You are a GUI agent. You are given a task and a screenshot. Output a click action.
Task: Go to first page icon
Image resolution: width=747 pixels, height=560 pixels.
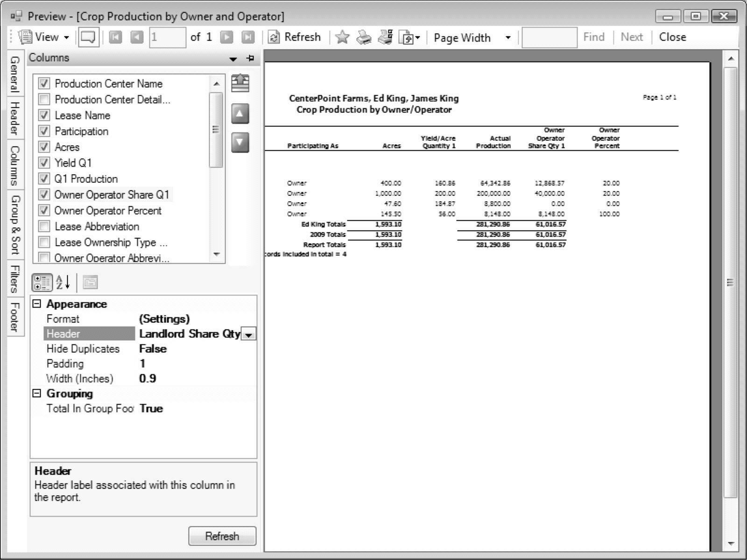pos(115,37)
